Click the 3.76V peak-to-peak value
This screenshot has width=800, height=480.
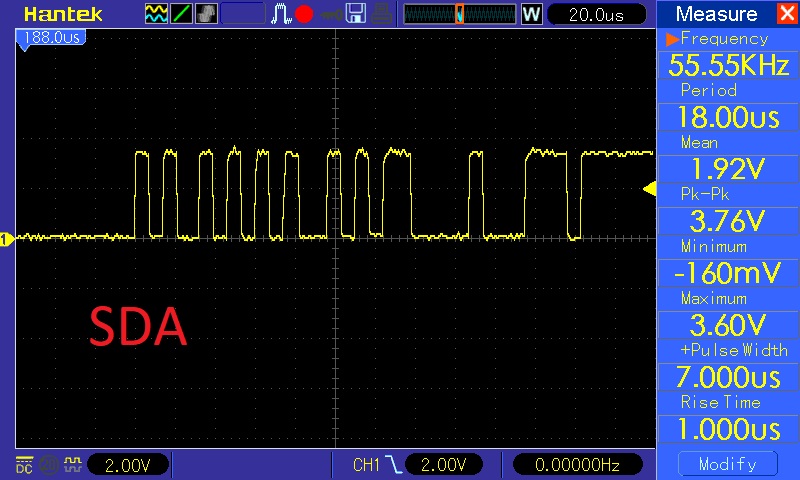click(728, 221)
